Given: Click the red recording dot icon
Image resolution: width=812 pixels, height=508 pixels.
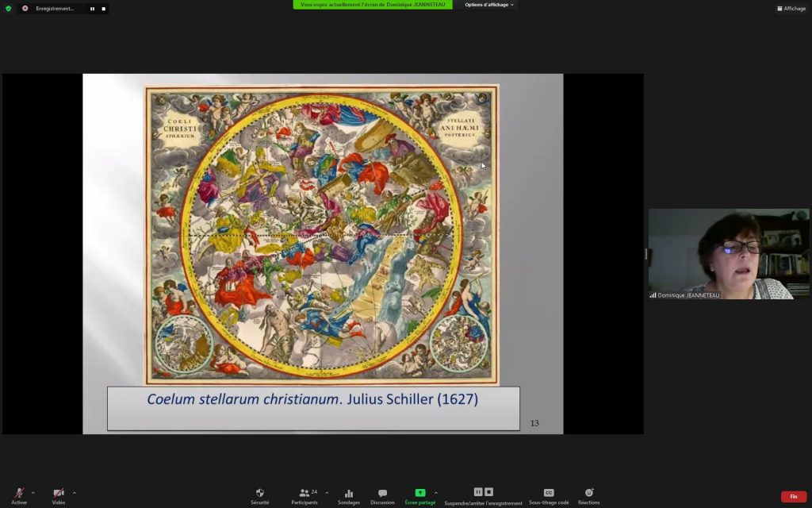Looking at the screenshot, I should click(25, 8).
